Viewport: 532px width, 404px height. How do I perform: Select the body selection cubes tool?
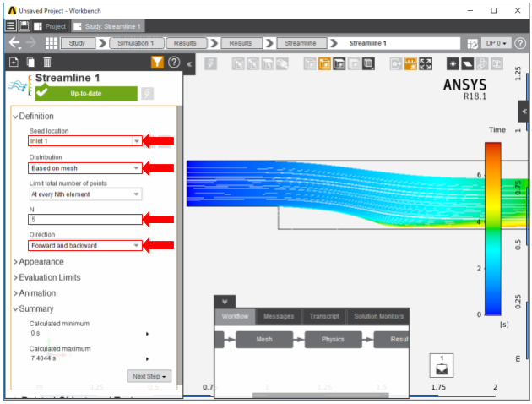coord(282,64)
